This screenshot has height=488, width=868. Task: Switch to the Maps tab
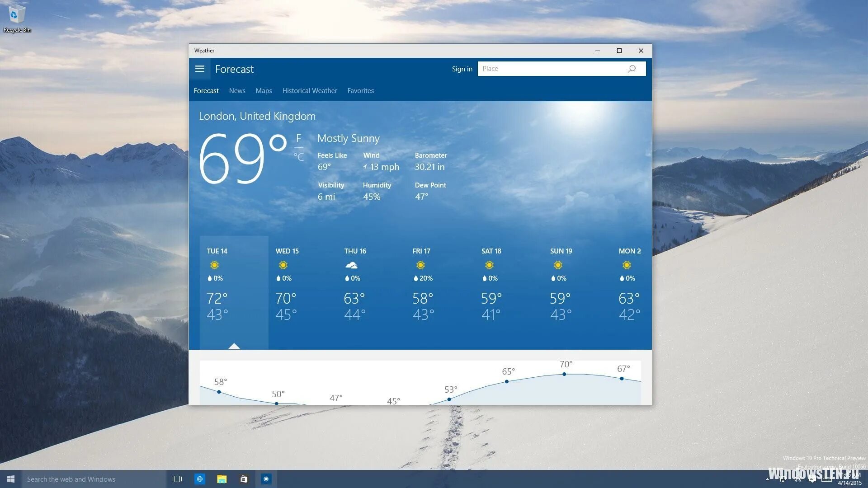pos(264,90)
